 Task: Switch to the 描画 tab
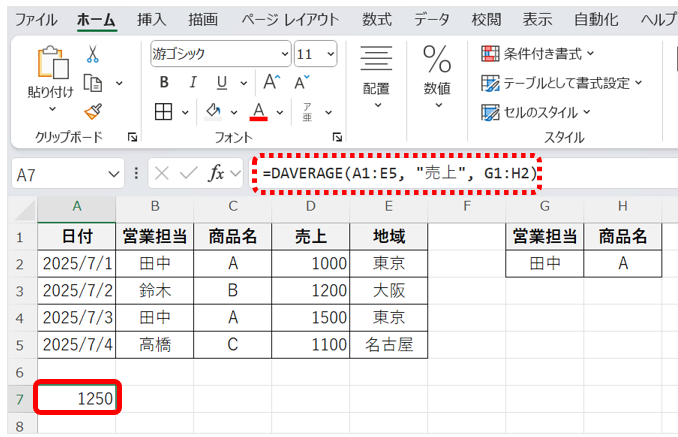coord(203,20)
